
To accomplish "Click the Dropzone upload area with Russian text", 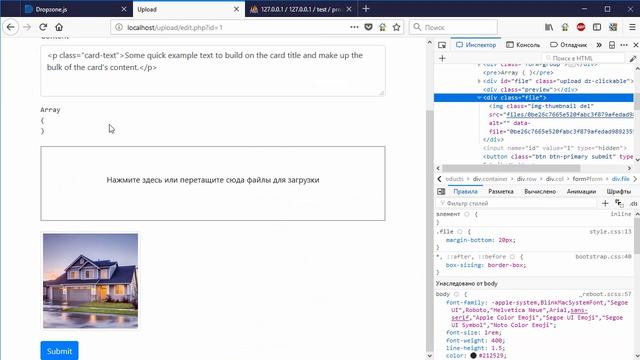I will 213,183.
